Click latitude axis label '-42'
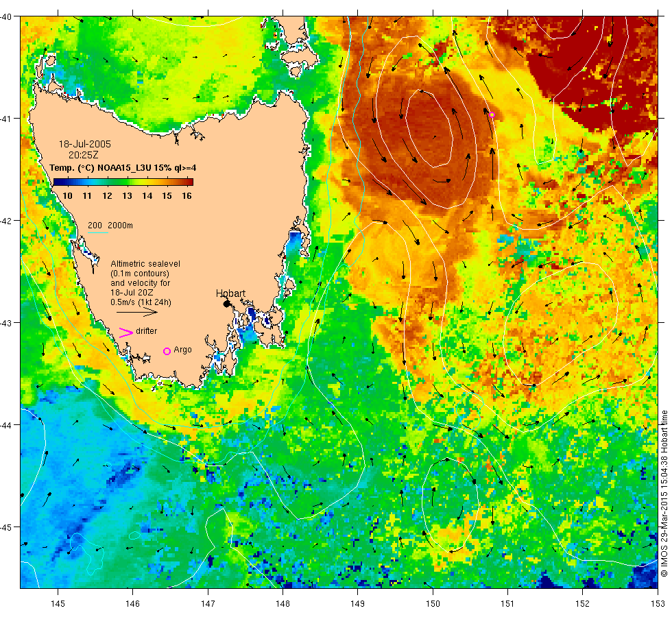 [5, 221]
